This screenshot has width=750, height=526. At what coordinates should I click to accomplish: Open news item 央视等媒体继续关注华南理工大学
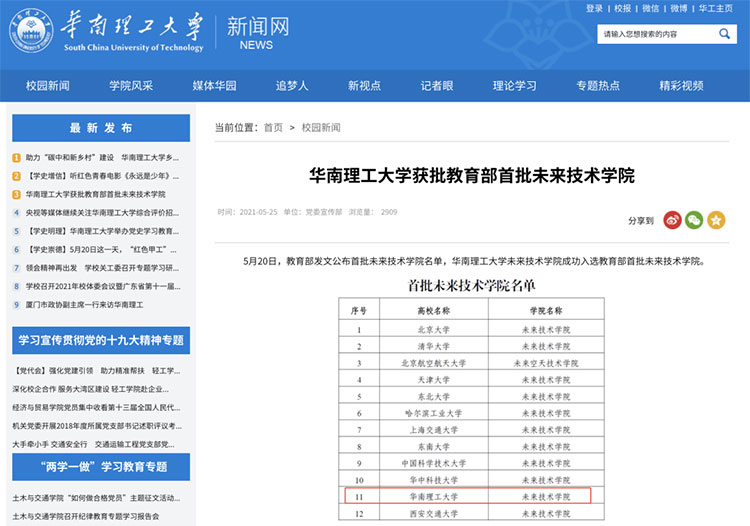pyautogui.click(x=102, y=212)
